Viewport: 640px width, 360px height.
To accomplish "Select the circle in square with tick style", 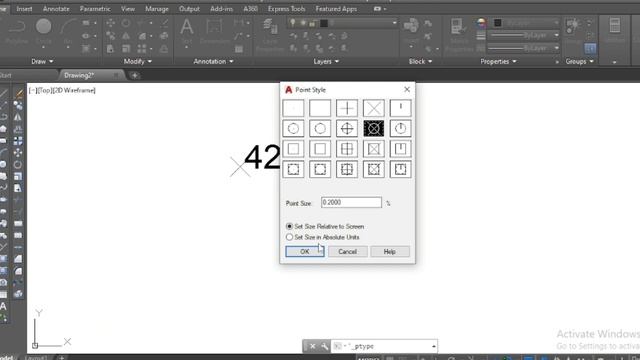I will (400, 169).
